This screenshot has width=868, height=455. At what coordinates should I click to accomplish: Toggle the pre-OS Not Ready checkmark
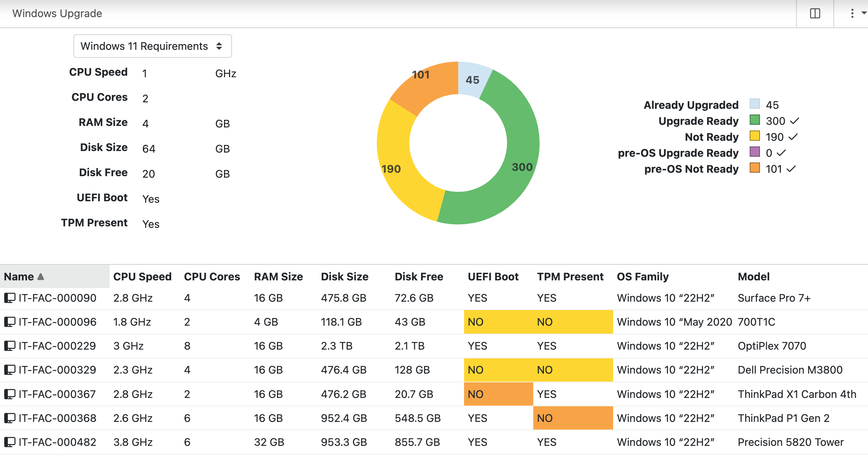791,169
